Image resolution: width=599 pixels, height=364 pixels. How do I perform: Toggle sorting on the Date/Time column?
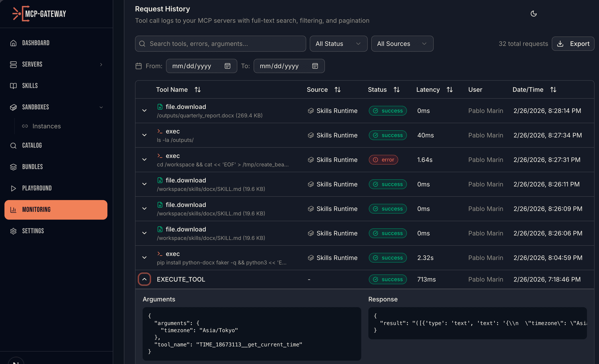tap(553, 89)
